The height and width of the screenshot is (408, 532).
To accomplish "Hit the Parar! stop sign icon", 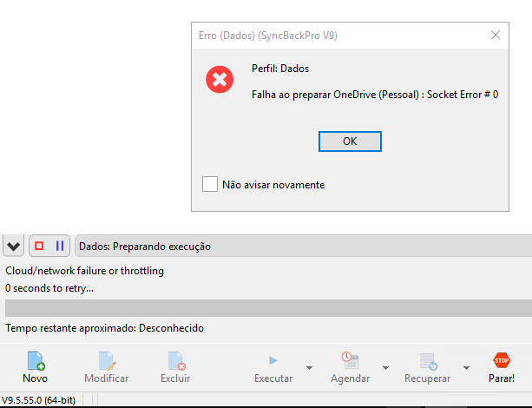I will click(502, 360).
